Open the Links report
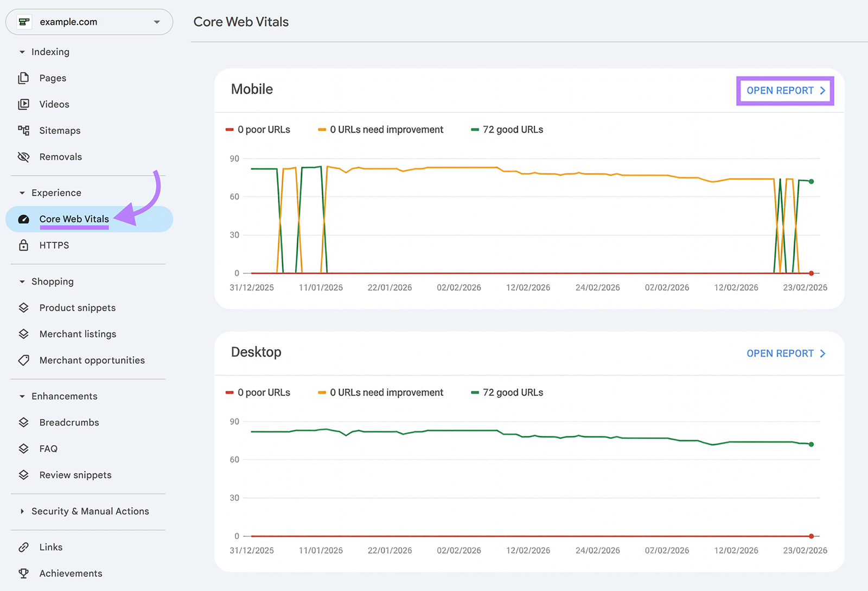The height and width of the screenshot is (591, 868). [50, 547]
